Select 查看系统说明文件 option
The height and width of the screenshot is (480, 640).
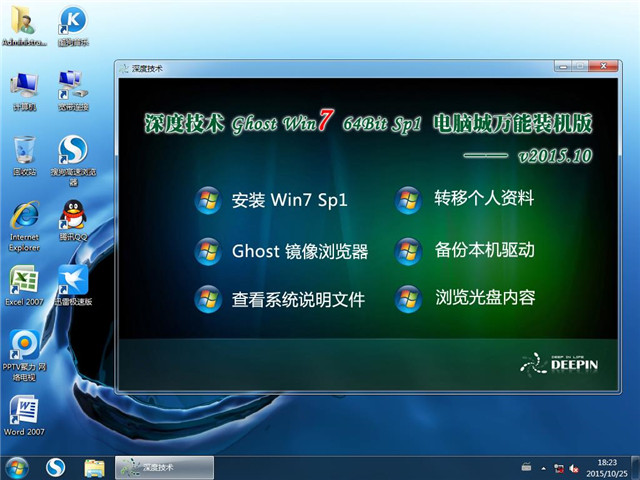click(x=298, y=299)
